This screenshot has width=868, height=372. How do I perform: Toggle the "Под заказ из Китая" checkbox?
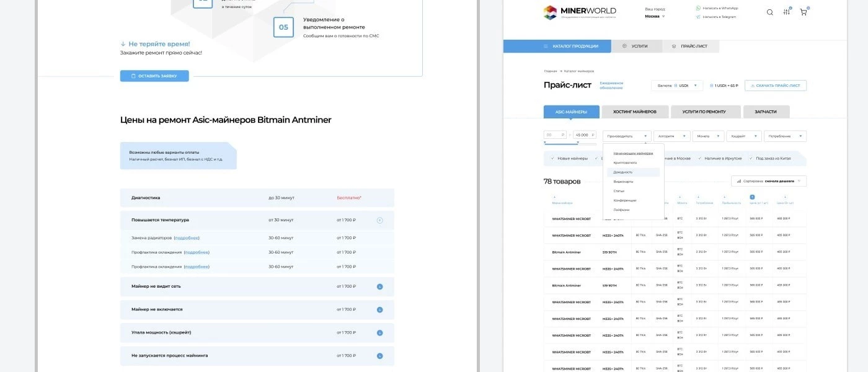(750, 159)
